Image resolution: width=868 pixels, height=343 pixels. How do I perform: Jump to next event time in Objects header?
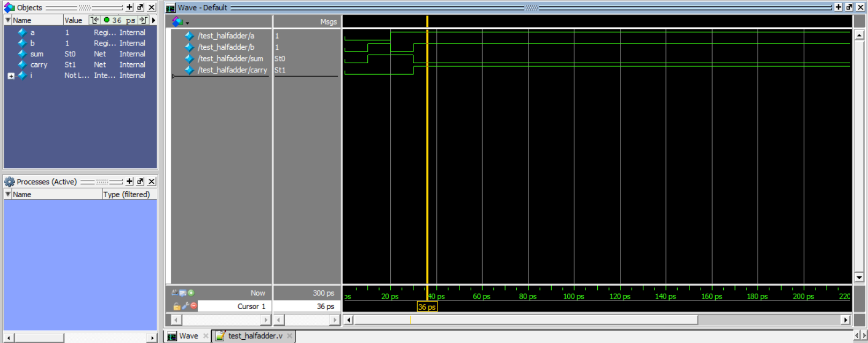[143, 20]
